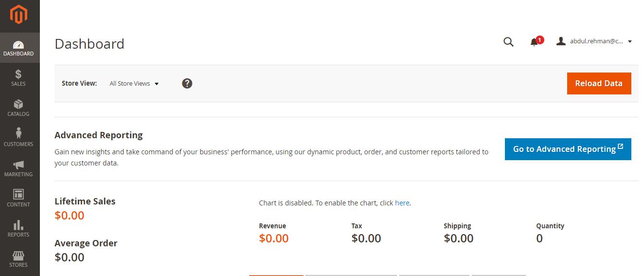This screenshot has width=644, height=276.
Task: Click the 'here' link to enable chart
Action: 402,203
